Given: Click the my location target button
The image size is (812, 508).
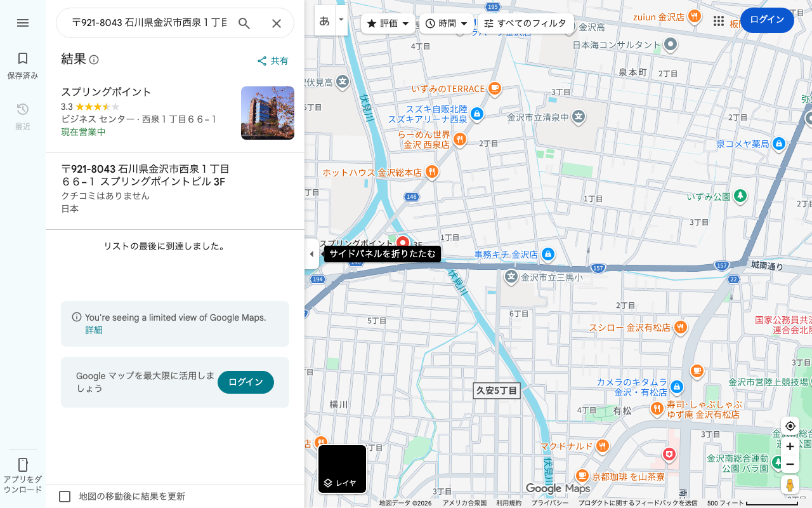Looking at the screenshot, I should (x=790, y=426).
